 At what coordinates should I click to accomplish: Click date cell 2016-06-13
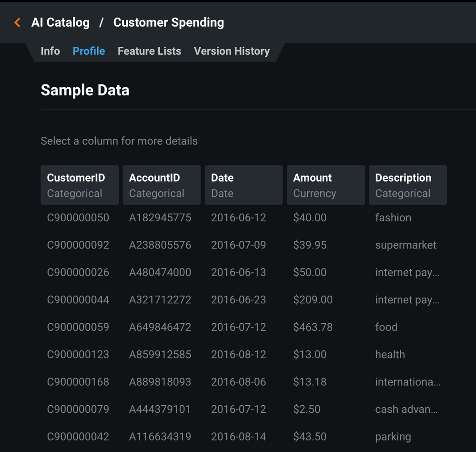(x=238, y=272)
